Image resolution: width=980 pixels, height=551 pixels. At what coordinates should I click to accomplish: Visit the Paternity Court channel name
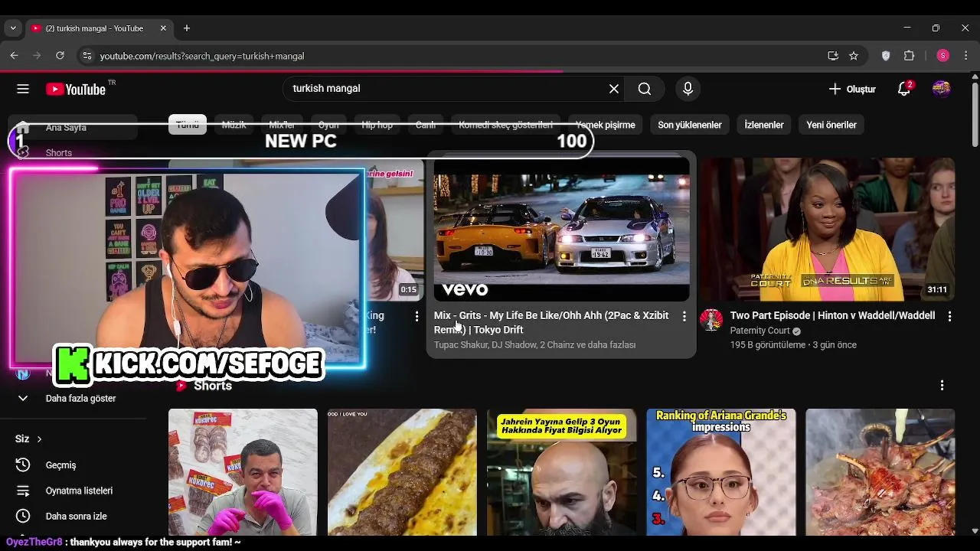pyautogui.click(x=760, y=331)
